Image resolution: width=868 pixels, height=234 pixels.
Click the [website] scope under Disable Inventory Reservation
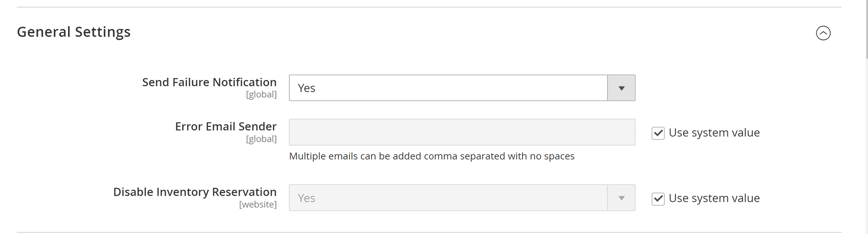click(x=258, y=205)
